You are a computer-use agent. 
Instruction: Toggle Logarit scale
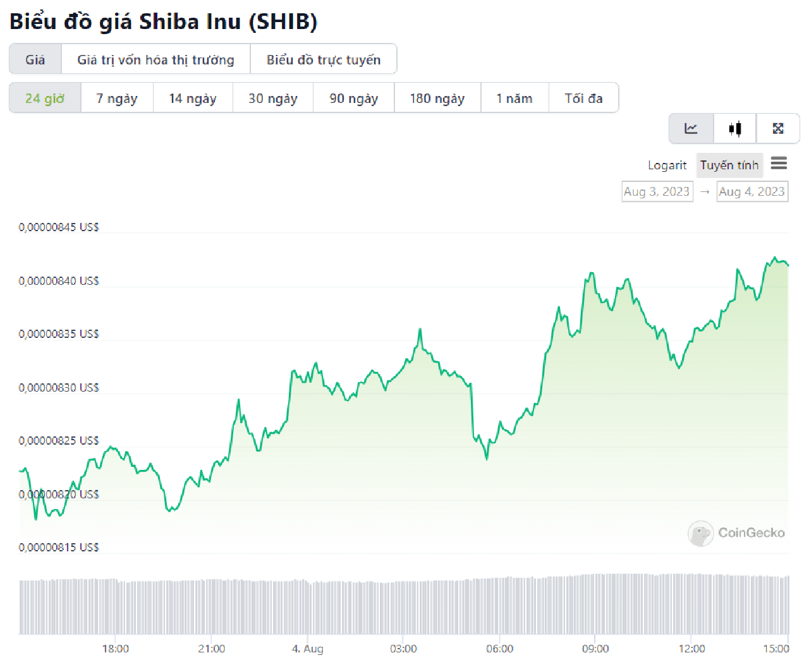667,165
